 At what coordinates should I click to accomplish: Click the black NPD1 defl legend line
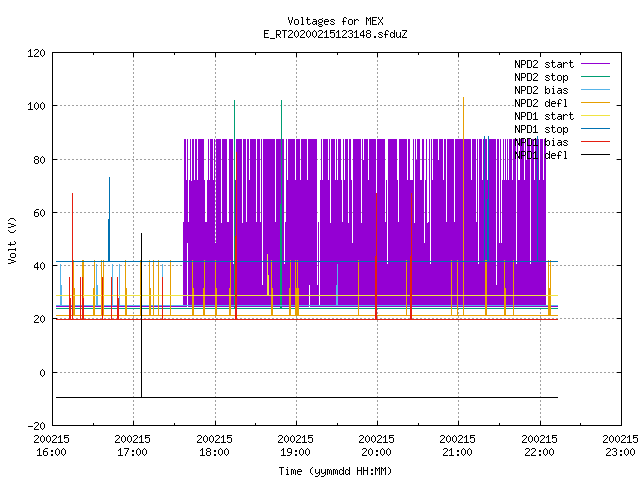click(595, 155)
